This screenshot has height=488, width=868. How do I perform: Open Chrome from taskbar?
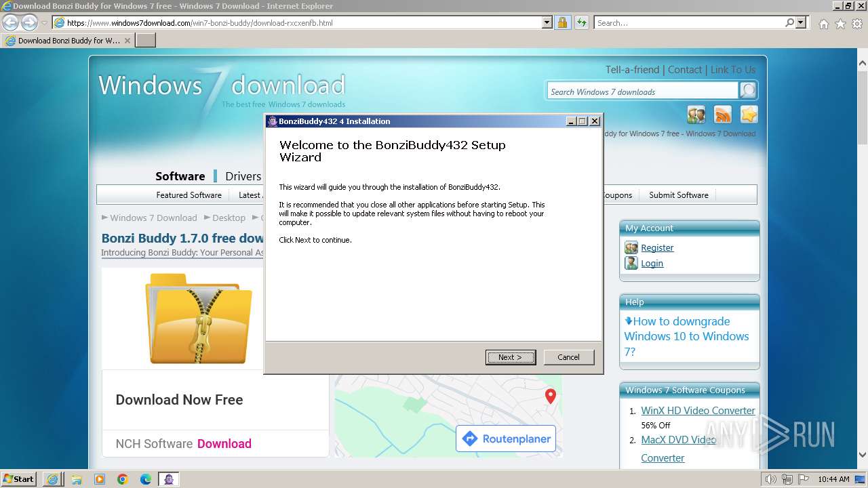pyautogui.click(x=122, y=479)
